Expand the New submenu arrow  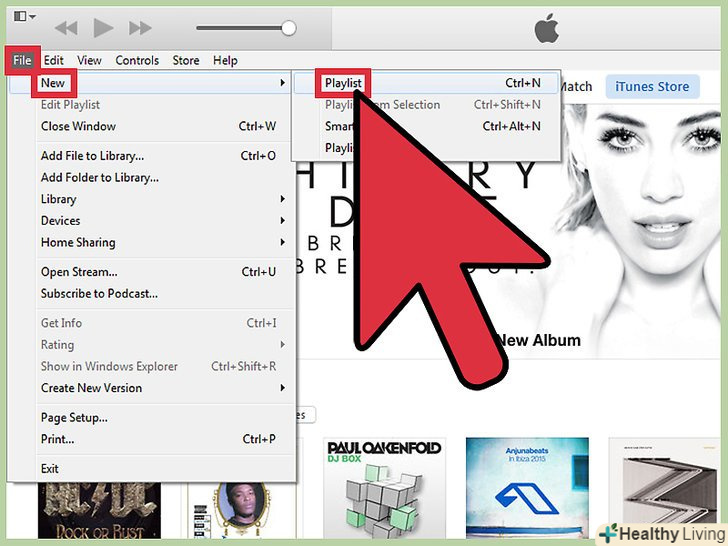[282, 83]
